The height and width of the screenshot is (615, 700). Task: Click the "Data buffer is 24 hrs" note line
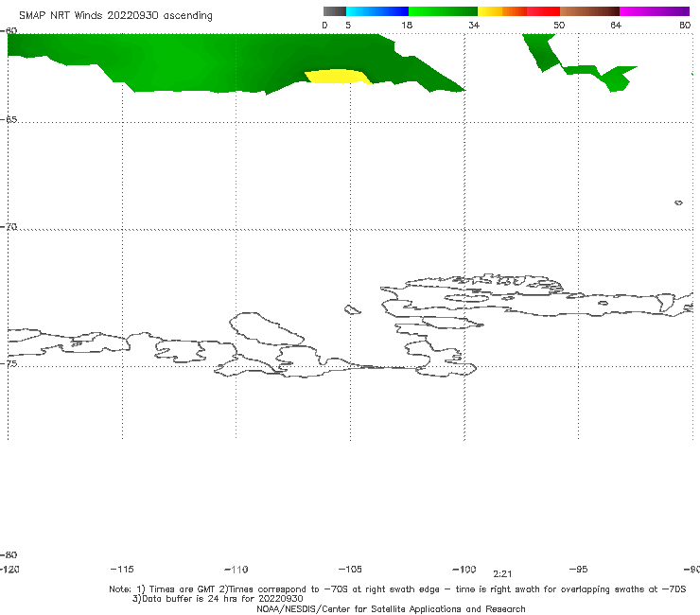[x=218, y=599]
